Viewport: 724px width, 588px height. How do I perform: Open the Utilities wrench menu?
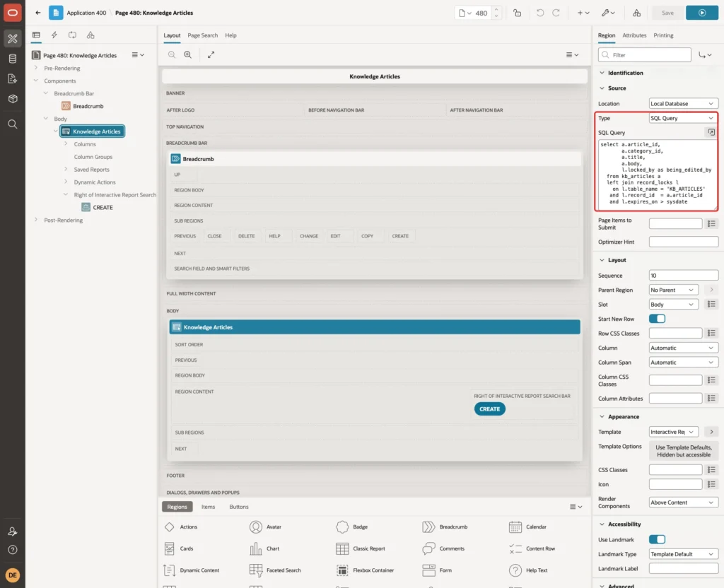[607, 13]
